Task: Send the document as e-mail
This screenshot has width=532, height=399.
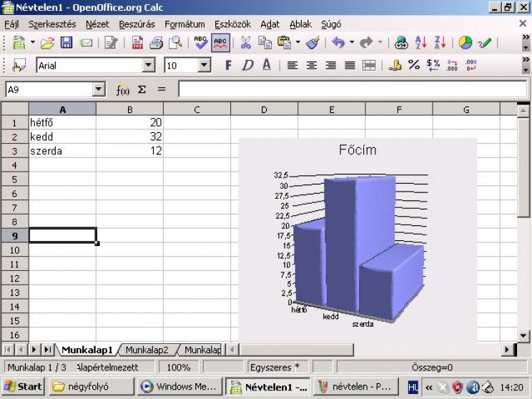Action: click(x=86, y=43)
